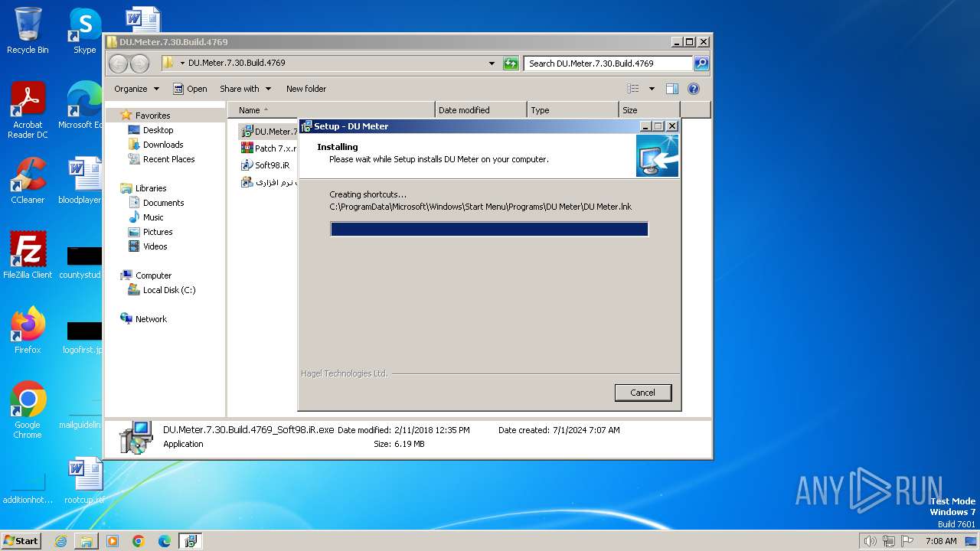Open Music library
Viewport: 980px width, 551px height.
click(153, 217)
